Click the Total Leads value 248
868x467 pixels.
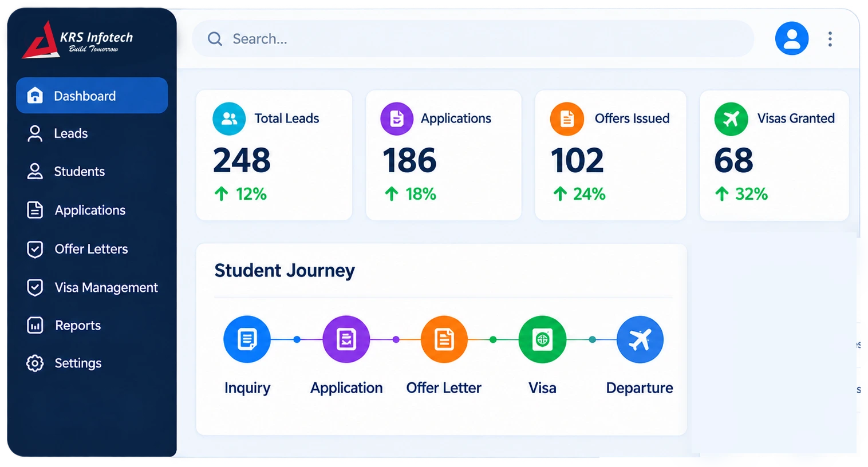[x=242, y=160]
